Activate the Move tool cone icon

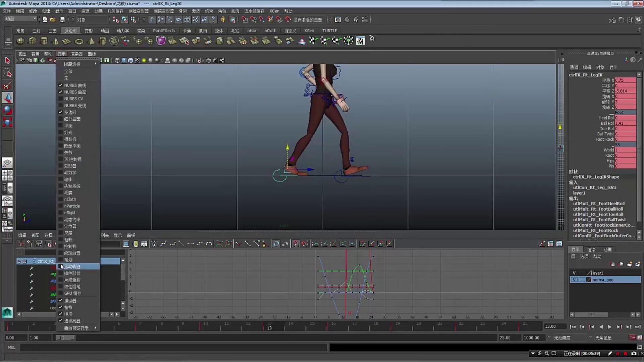coord(7,98)
